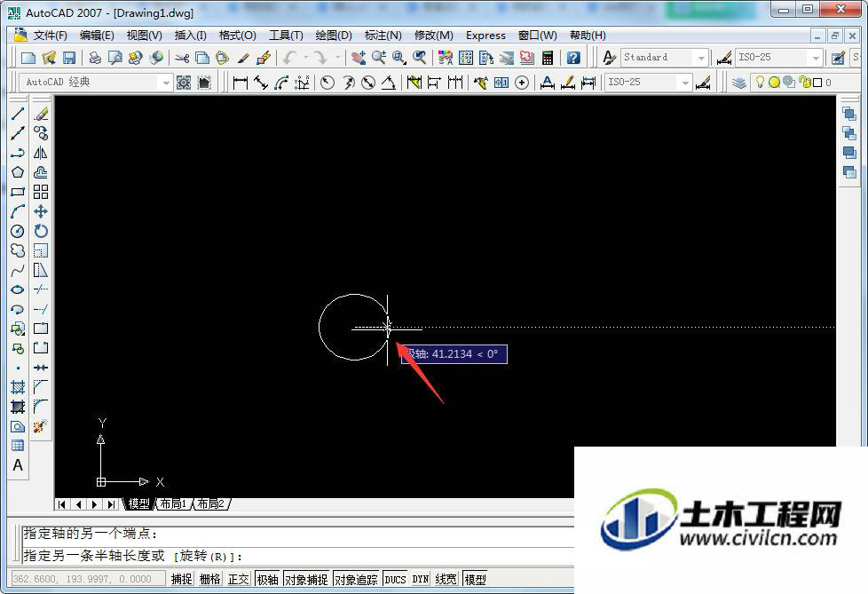Switch to the 布局1 layout tab

(173, 503)
